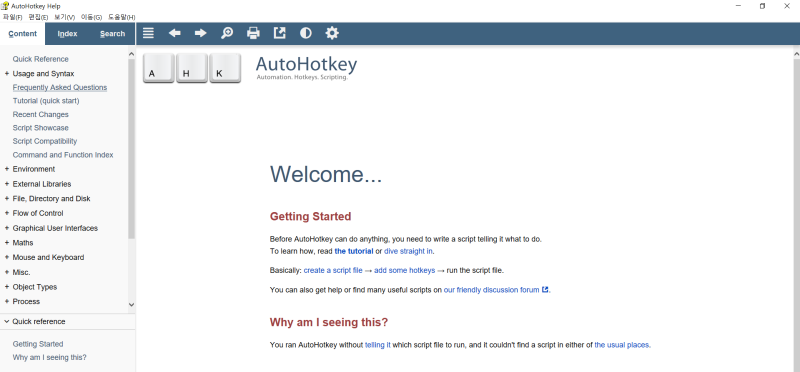
Task: Open settings with the gear icon
Action: pyautogui.click(x=332, y=33)
